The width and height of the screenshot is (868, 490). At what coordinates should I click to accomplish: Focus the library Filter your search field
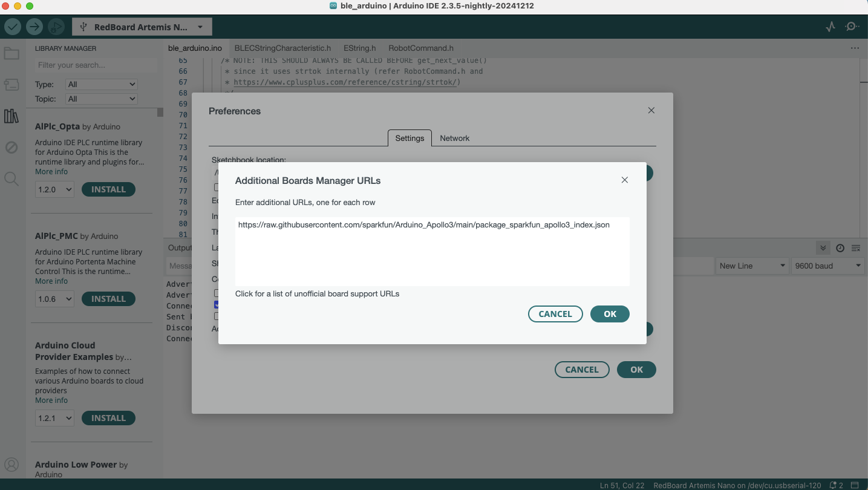click(95, 65)
